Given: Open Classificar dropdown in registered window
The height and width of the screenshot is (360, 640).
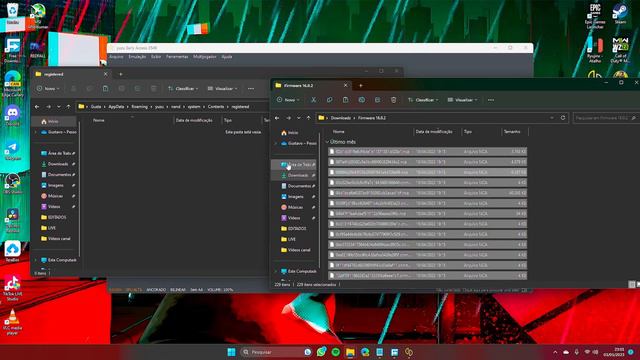Looking at the screenshot, I should (x=183, y=89).
